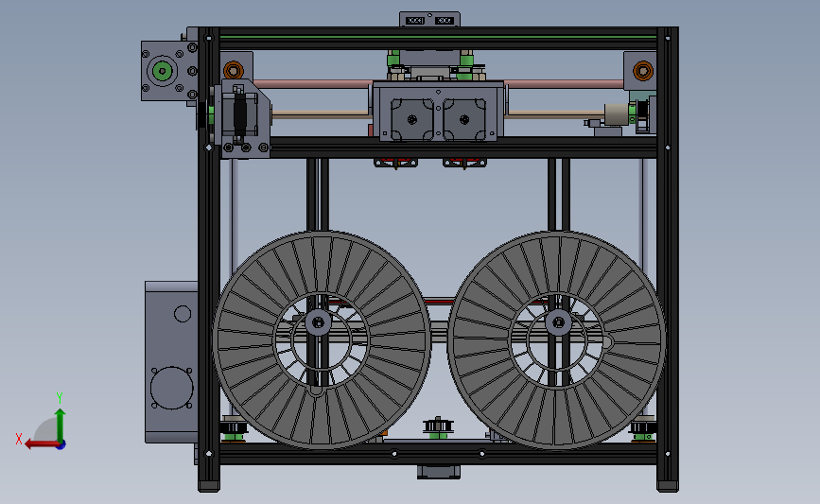Click the large circular fan cutout on the electronics box
This screenshot has width=820, height=504.
171,388
